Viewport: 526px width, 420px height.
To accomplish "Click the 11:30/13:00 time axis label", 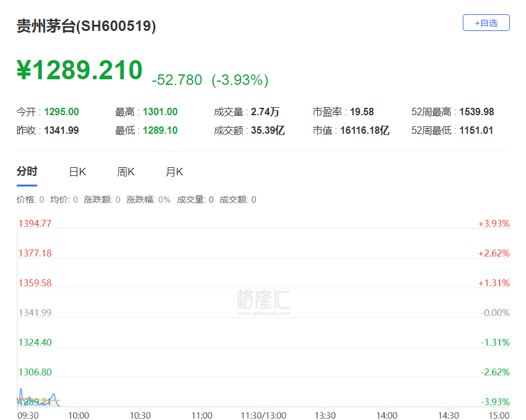I will [263, 415].
